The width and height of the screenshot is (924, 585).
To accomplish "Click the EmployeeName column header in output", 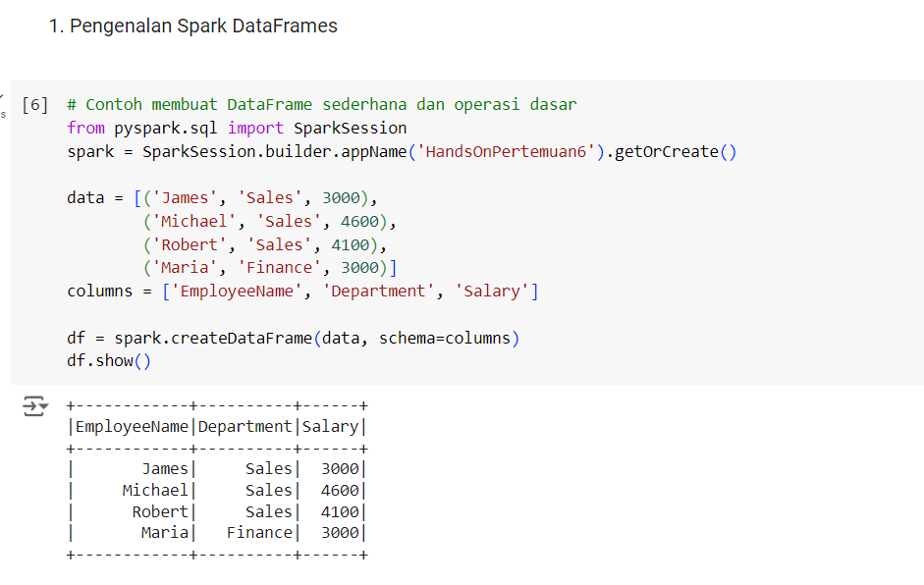I will (132, 426).
